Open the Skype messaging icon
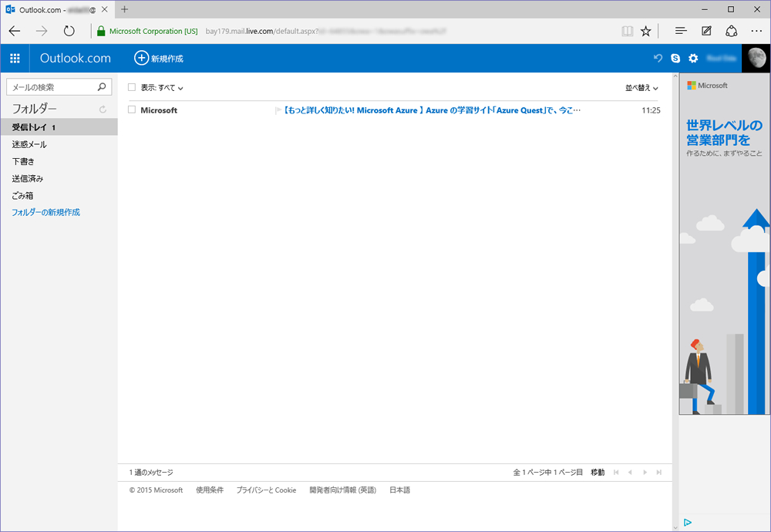The height and width of the screenshot is (532, 771). coord(675,58)
